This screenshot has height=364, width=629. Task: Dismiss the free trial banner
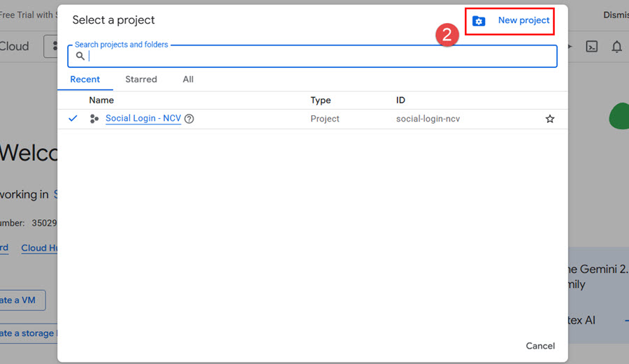point(615,15)
